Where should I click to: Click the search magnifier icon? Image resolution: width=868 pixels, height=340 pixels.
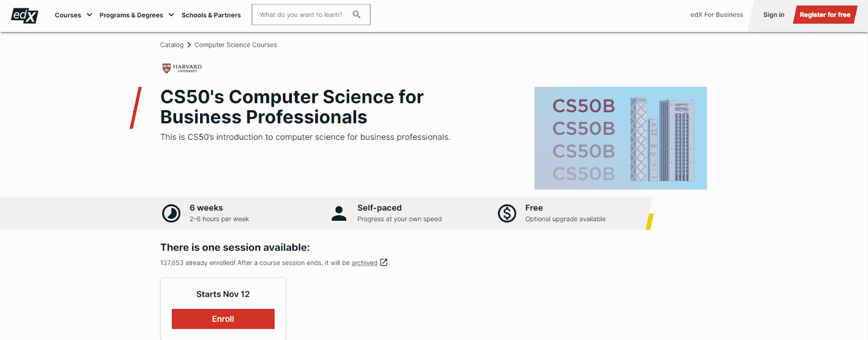coord(356,15)
